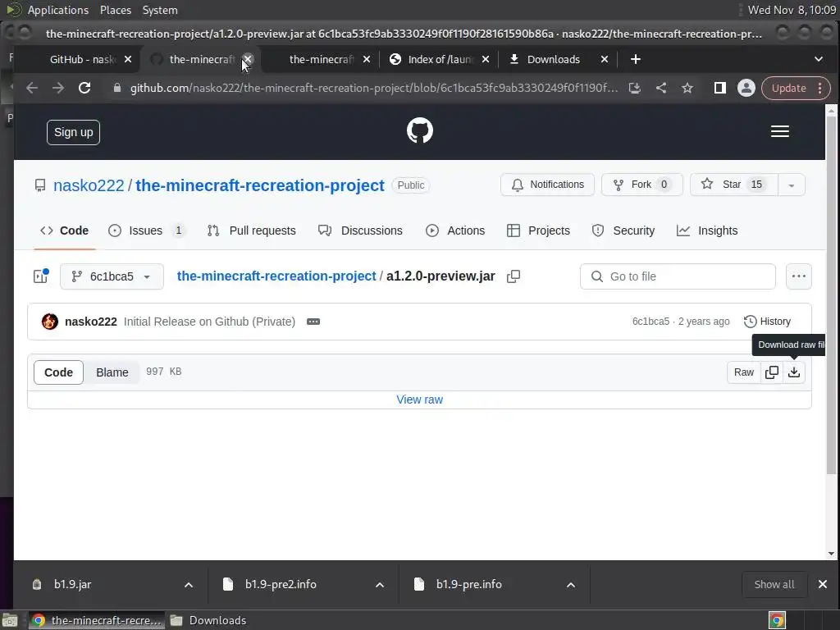Screen dimensions: 840x630
Task: Open the nasko222 user link
Action: (89, 185)
